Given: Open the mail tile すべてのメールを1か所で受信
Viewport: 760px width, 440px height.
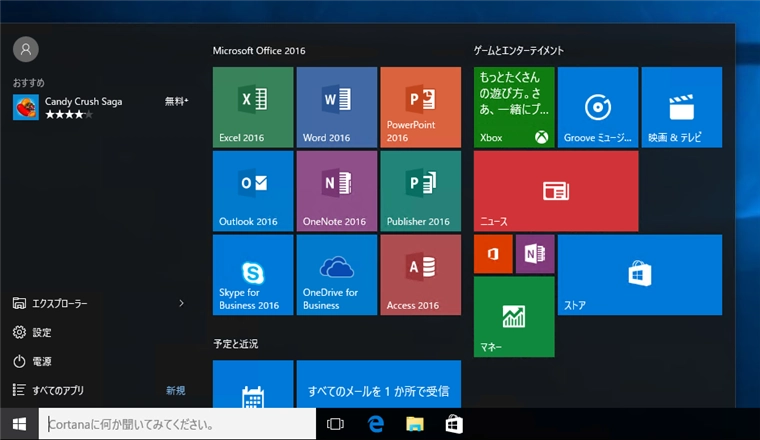Looking at the screenshot, I should click(379, 384).
